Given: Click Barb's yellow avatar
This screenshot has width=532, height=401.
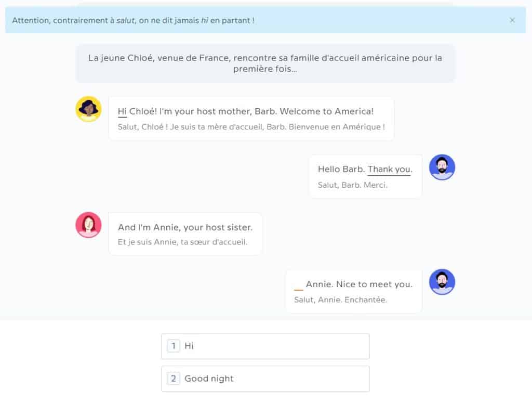Looking at the screenshot, I should [x=88, y=109].
